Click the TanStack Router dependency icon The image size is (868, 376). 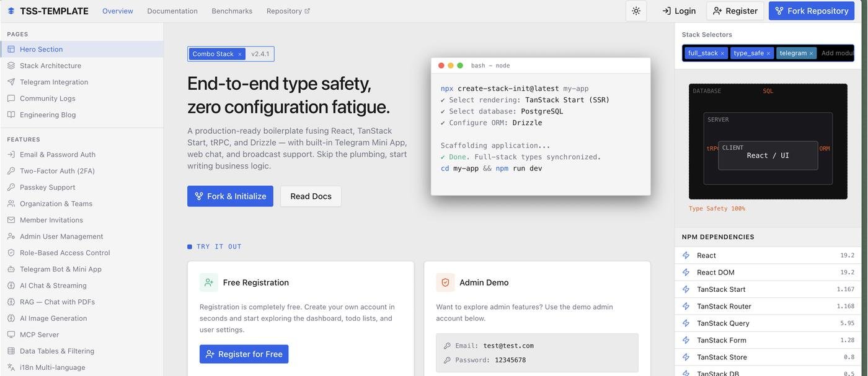click(686, 306)
